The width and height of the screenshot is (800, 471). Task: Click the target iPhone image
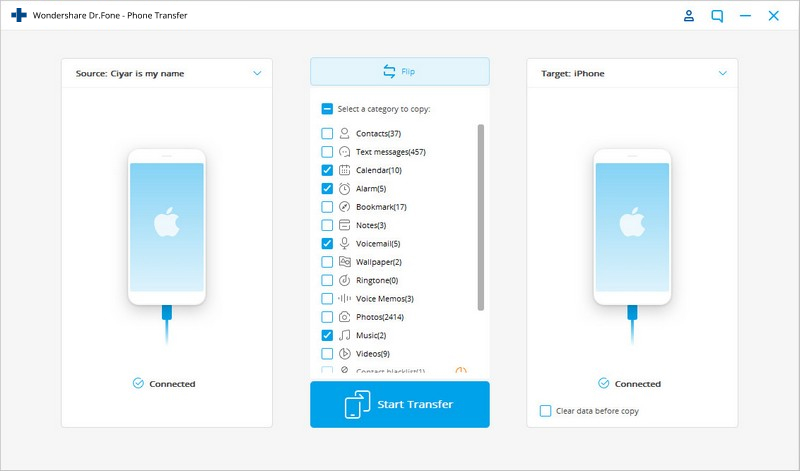(x=632, y=227)
